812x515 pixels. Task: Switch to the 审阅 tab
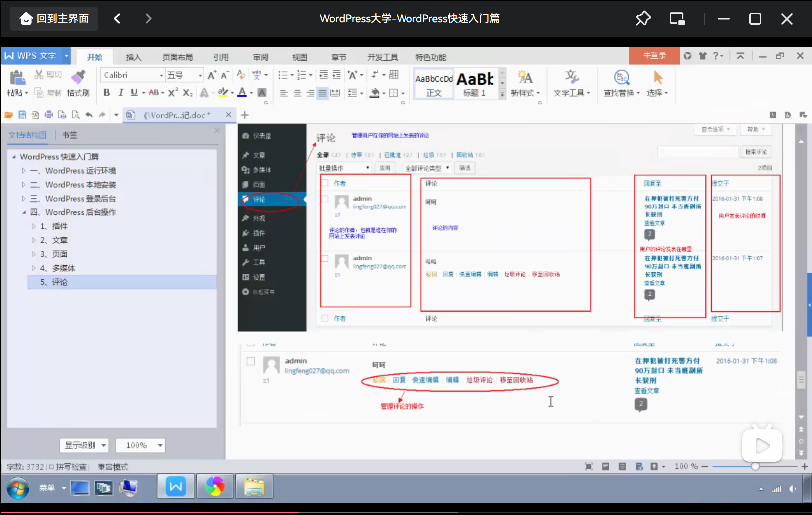coord(260,57)
